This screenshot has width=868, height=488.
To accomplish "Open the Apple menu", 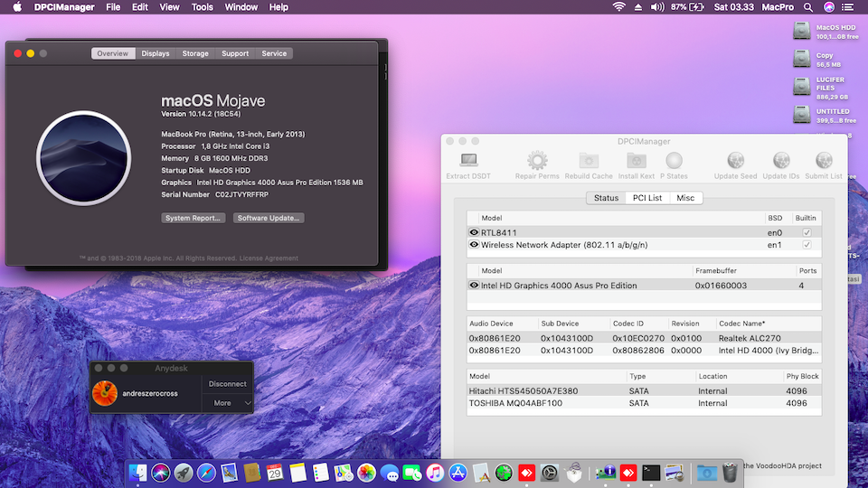I will [x=17, y=7].
